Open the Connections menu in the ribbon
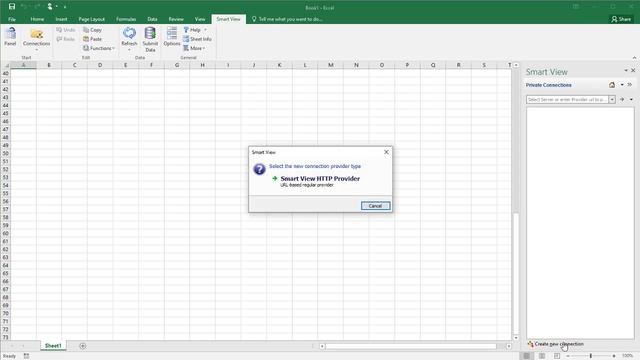 (x=36, y=39)
